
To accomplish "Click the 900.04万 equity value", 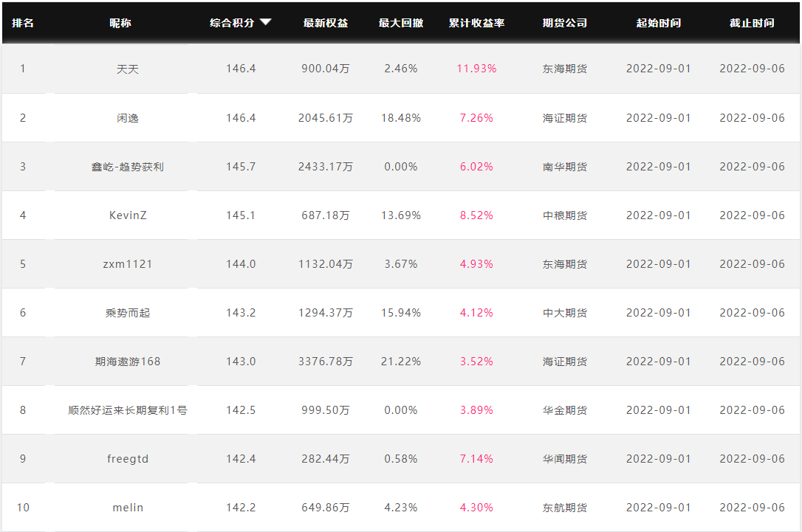I will tap(325, 69).
